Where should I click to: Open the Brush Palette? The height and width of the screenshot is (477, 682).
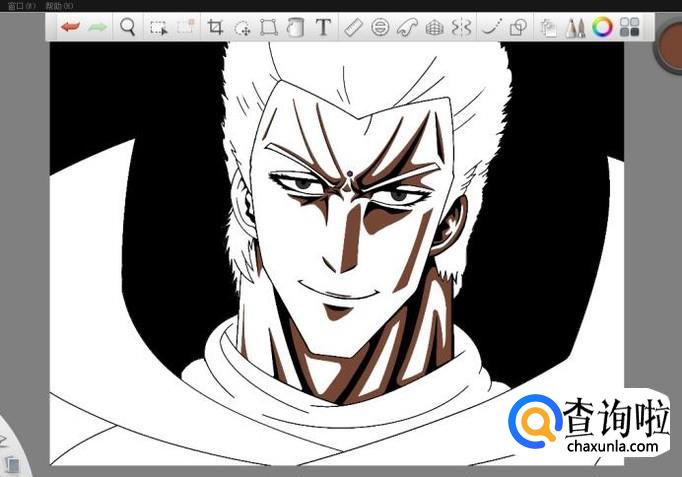click(575, 27)
